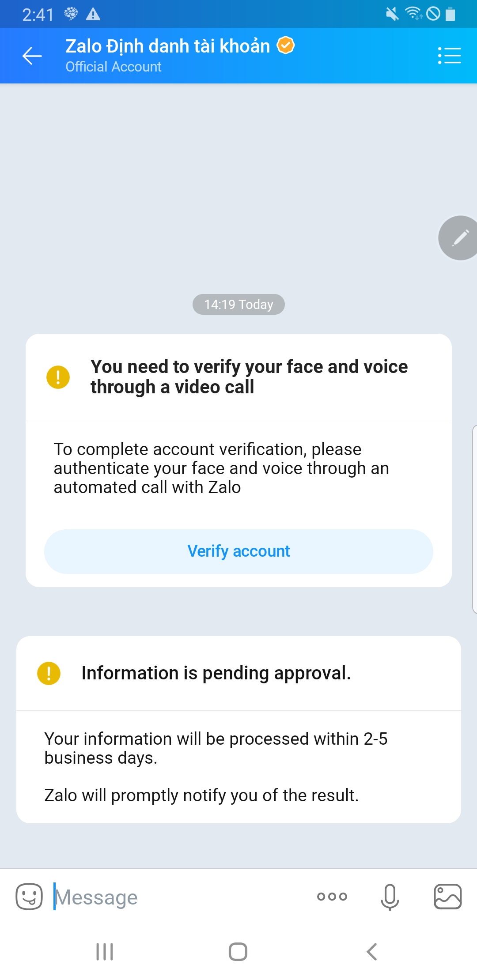Tap the microphone voice message icon
The image size is (477, 980).
(390, 897)
